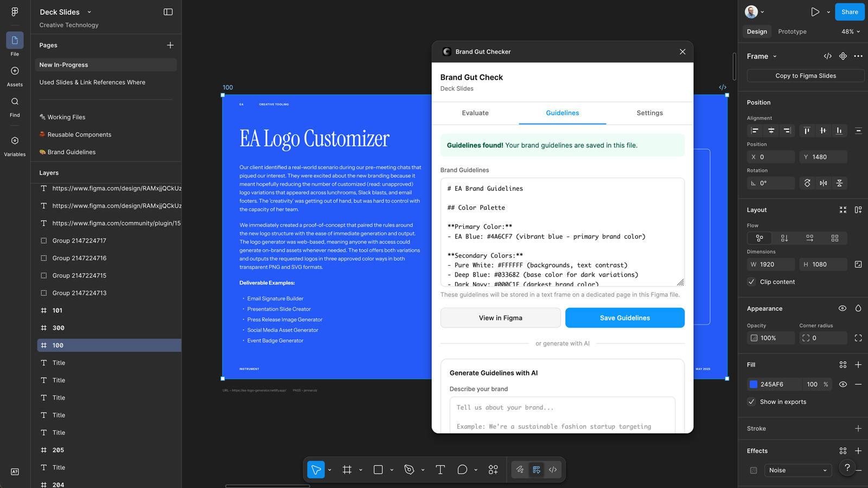
Task: Toggle layer visibility eye in Appearance
Action: 843,309
